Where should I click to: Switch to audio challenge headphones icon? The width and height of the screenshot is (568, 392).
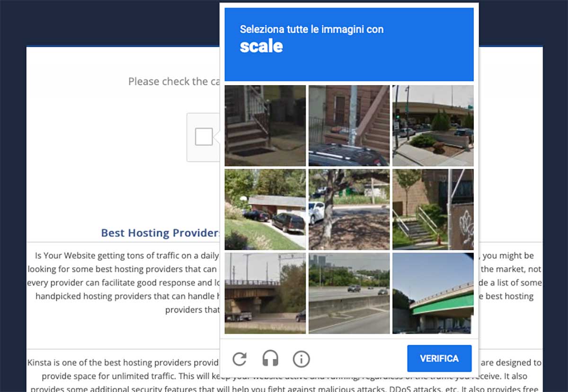[x=270, y=359]
